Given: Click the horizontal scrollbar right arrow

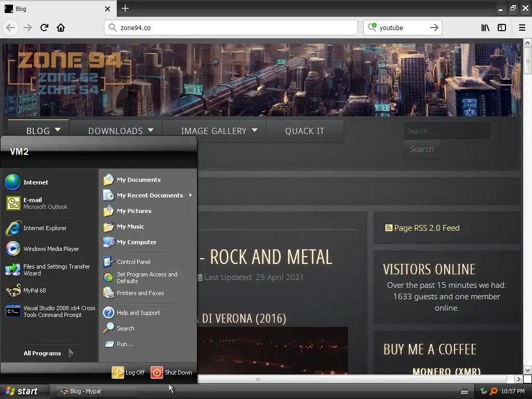Looking at the screenshot, I should pos(518,379).
